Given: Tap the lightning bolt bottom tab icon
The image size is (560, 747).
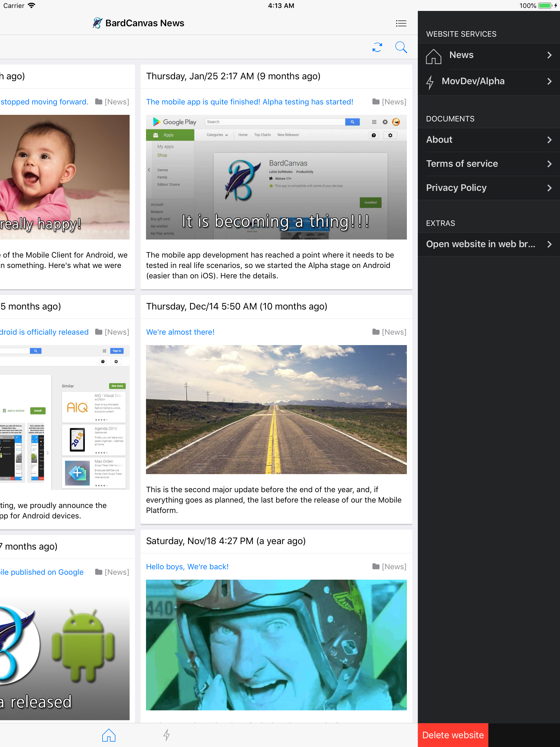Looking at the screenshot, I should [x=167, y=735].
